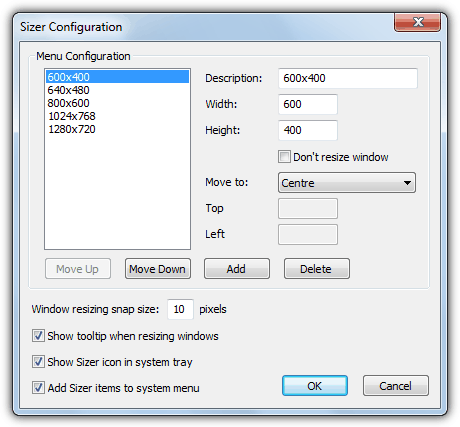Toggle Add Sizer items to system menu
The width and height of the screenshot is (460, 427).
[x=38, y=388]
